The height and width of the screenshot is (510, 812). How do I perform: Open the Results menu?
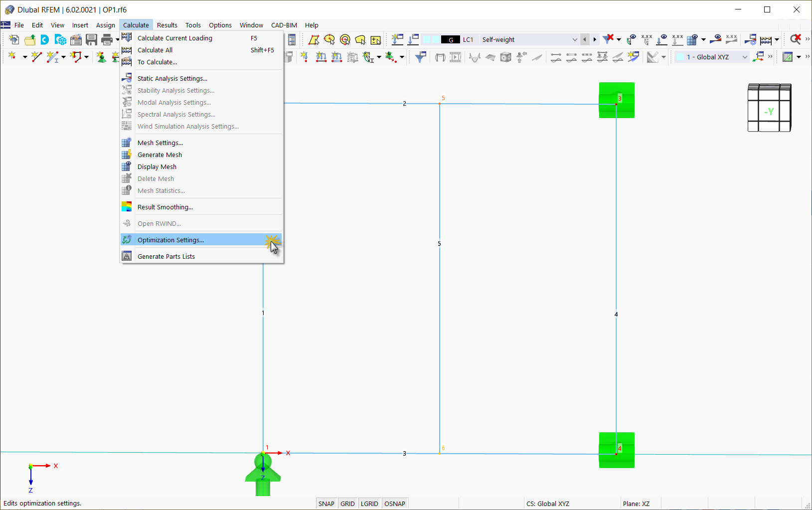pos(167,25)
